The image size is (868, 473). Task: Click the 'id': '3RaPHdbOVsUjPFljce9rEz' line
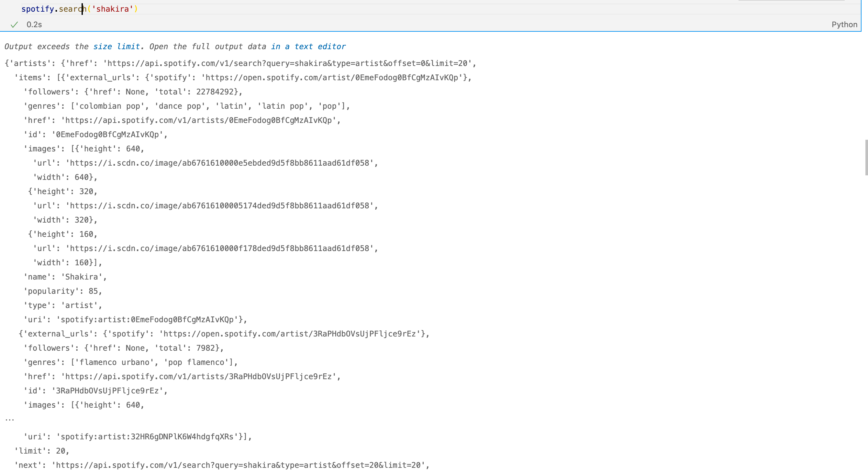(95, 391)
